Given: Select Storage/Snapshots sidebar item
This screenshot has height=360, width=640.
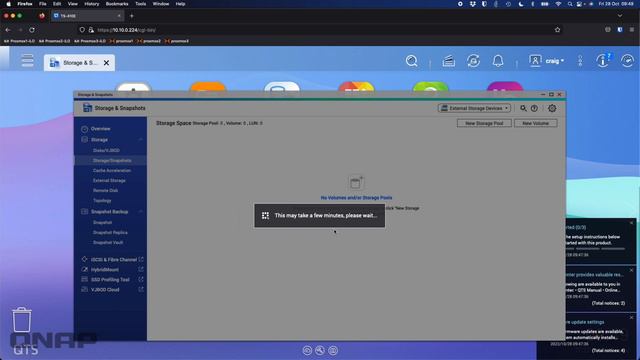Looking at the screenshot, I should [112, 160].
